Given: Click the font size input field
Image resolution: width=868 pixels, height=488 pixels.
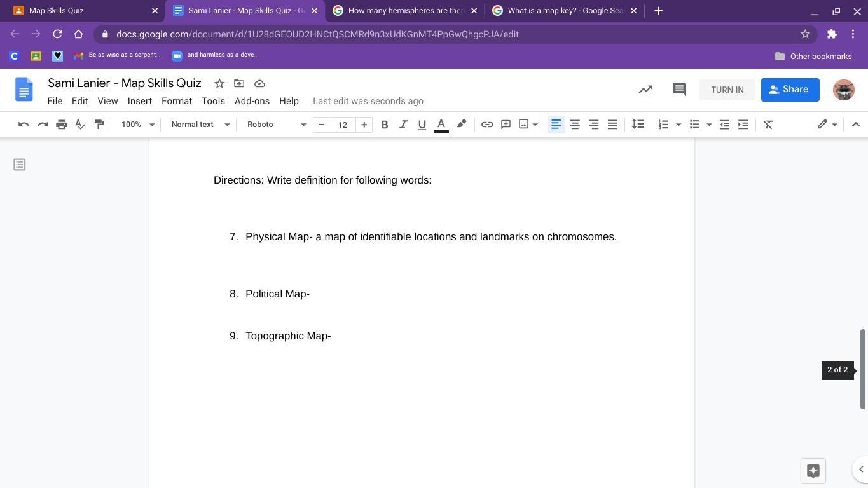Looking at the screenshot, I should (x=343, y=125).
